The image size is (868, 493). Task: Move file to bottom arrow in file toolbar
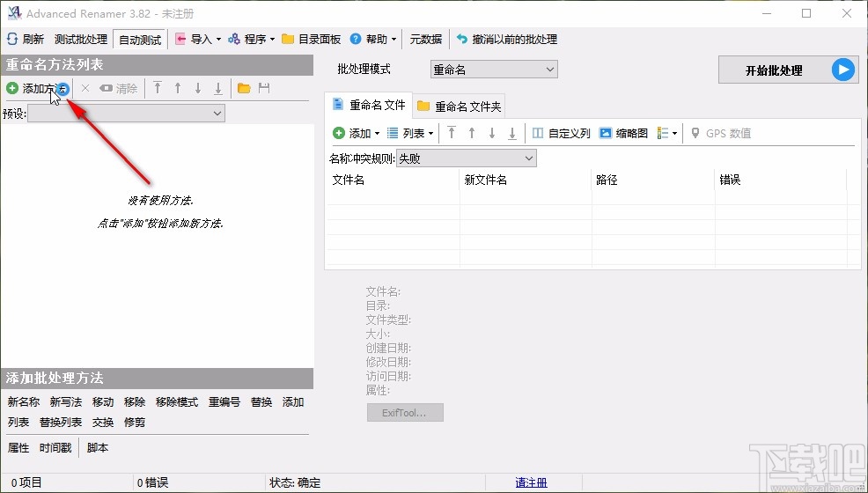coord(512,133)
